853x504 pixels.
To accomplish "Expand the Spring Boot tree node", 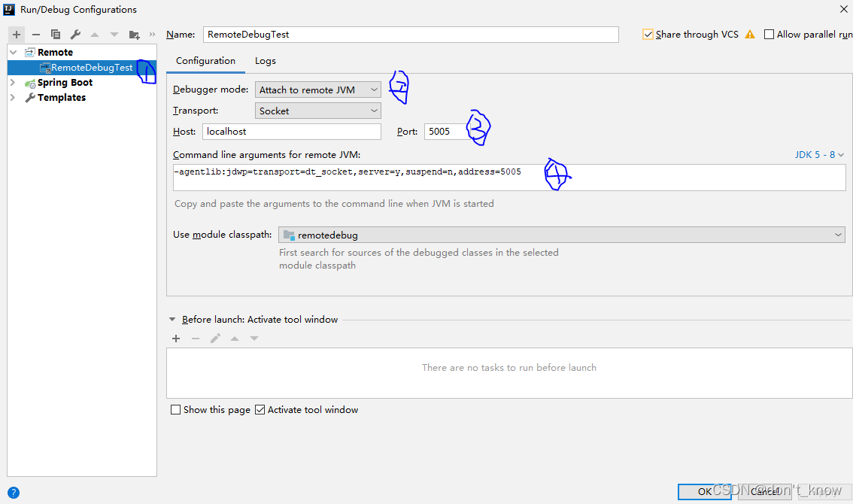I will click(13, 83).
